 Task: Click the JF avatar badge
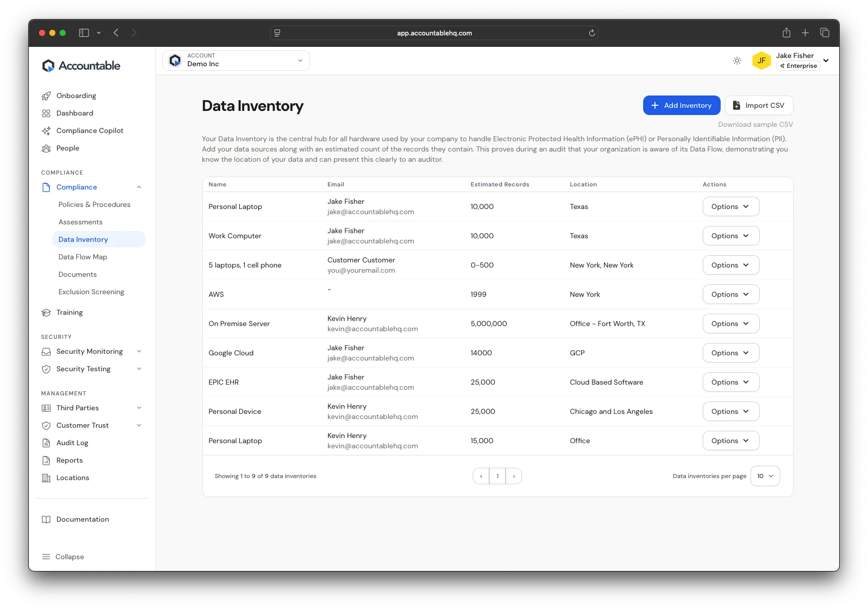click(762, 61)
